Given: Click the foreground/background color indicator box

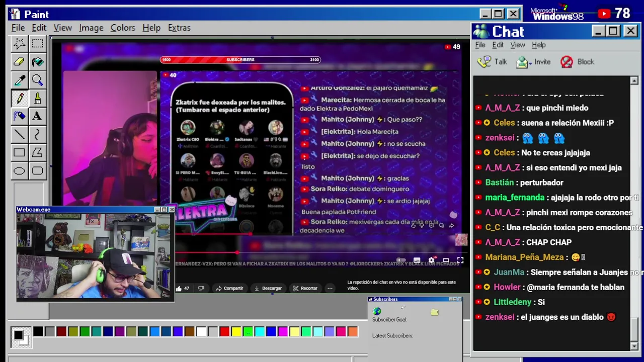Looking at the screenshot, I should [x=20, y=336].
